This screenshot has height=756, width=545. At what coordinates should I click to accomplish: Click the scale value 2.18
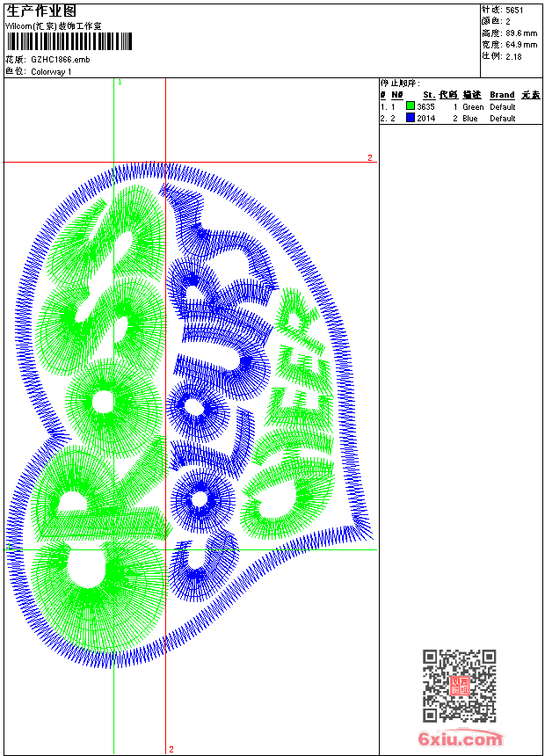coord(513,56)
